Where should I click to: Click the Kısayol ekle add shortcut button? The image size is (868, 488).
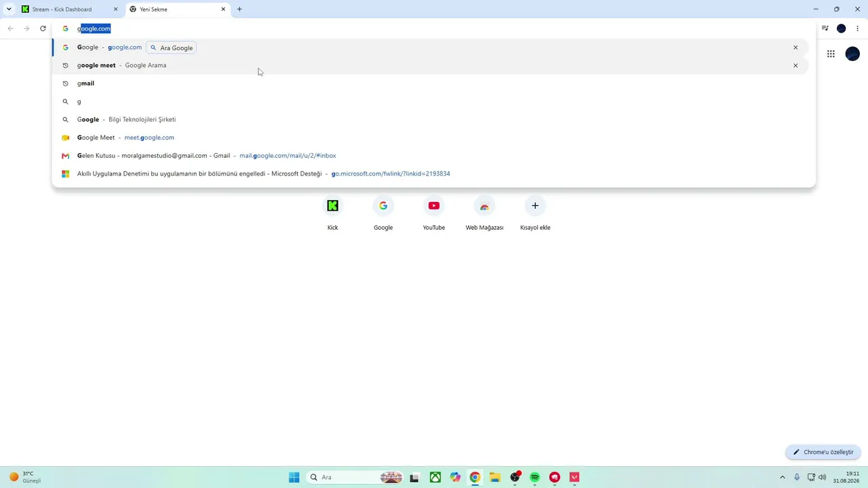[535, 213]
